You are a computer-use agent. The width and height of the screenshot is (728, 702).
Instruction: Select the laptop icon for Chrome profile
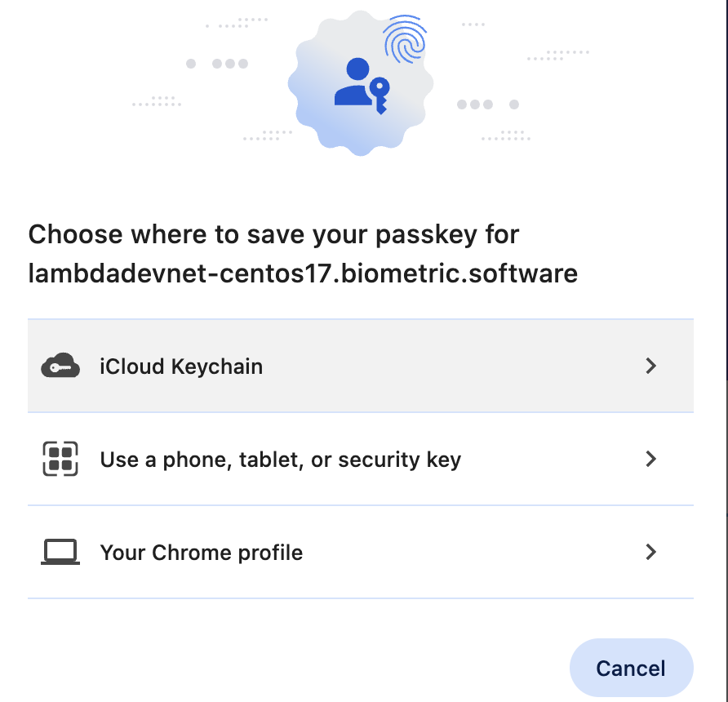(60, 552)
